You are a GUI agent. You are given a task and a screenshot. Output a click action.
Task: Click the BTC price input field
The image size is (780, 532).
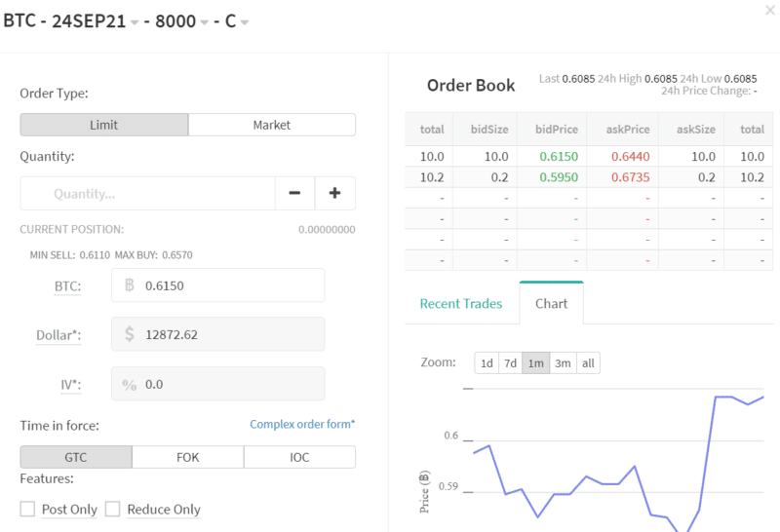[217, 285]
